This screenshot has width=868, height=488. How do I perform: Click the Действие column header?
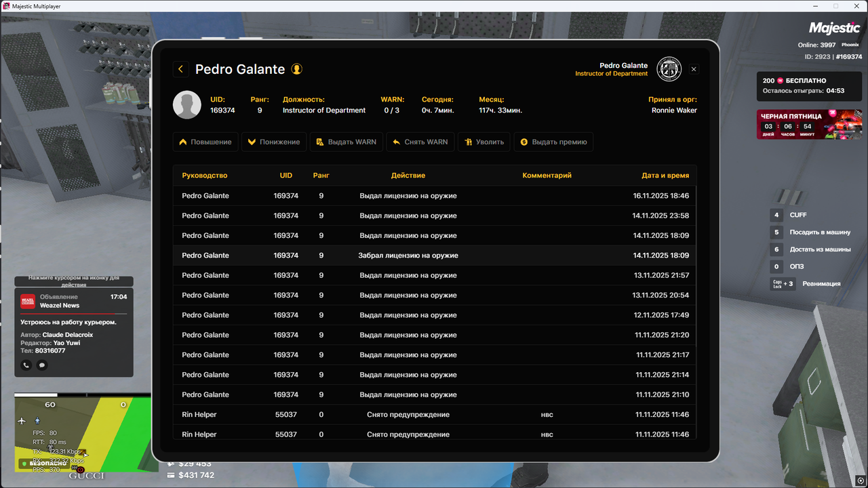(408, 176)
